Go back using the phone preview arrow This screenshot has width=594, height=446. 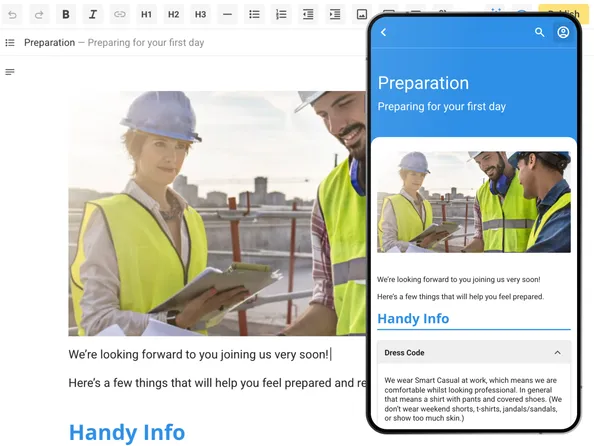pos(383,32)
